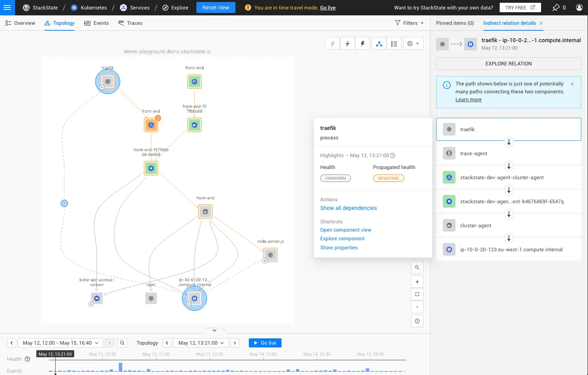Close the Indirect relation details tab

(x=541, y=23)
